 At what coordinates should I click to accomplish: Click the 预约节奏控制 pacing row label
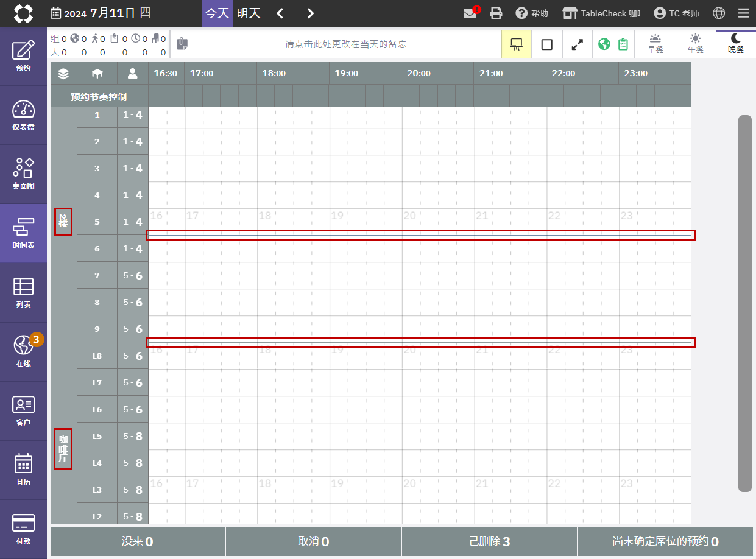pyautogui.click(x=99, y=96)
